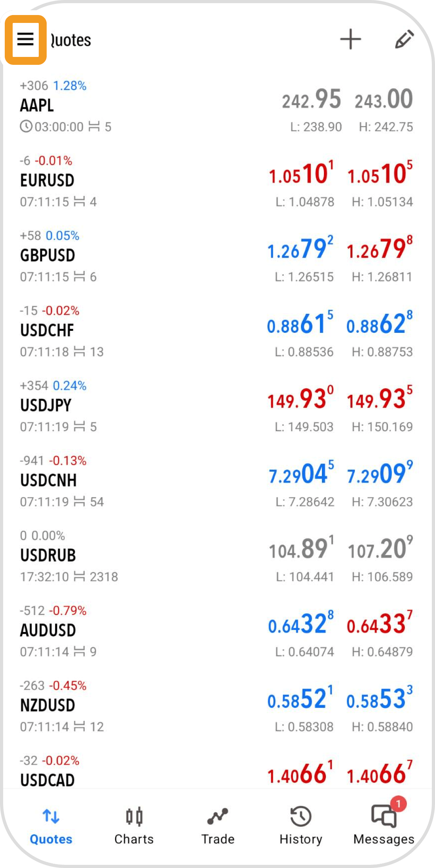Image resolution: width=435 pixels, height=868 pixels.
Task: Go to the Trade tab
Action: pos(217,825)
